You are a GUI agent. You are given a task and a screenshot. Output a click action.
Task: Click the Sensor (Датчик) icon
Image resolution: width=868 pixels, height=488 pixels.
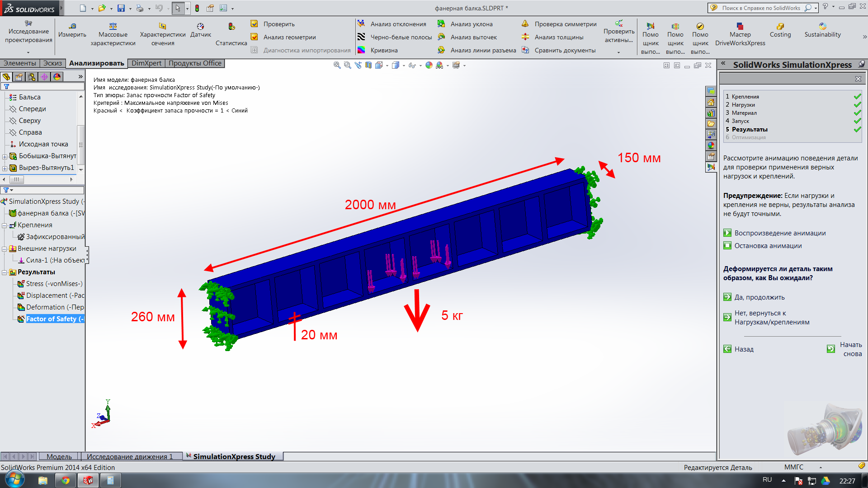[200, 26]
